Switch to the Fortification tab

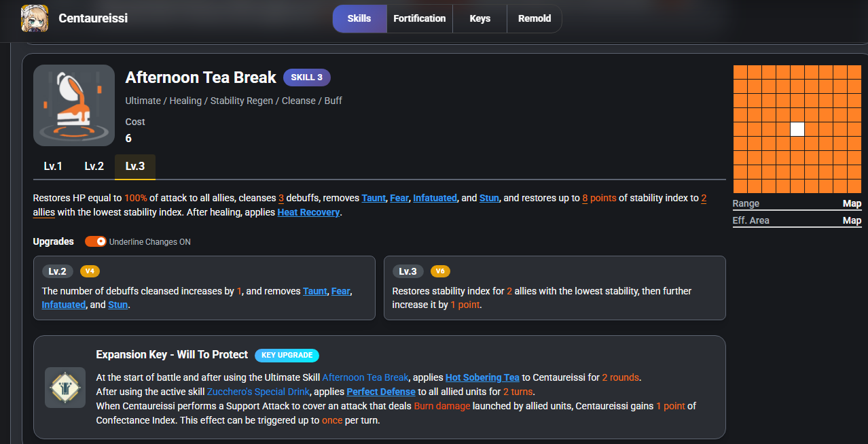pos(420,18)
